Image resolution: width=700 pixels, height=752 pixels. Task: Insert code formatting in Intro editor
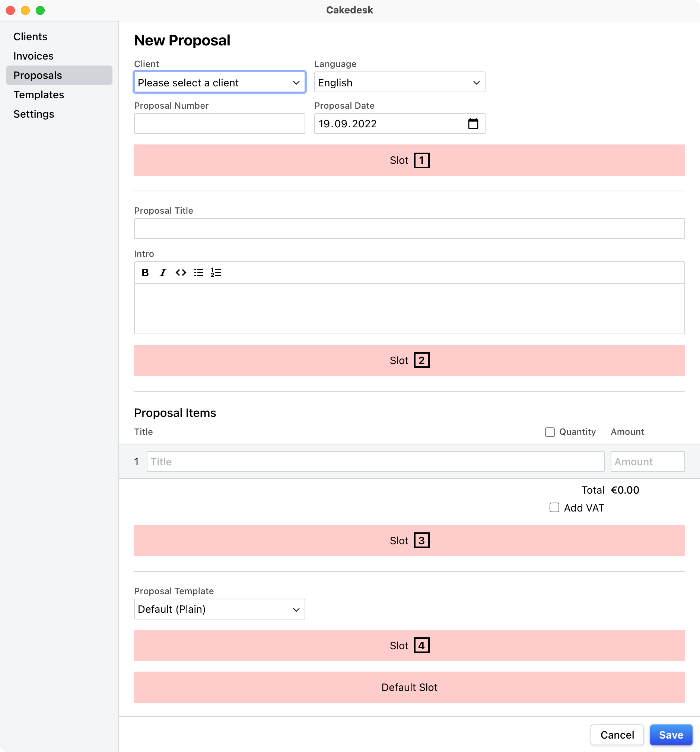181,273
